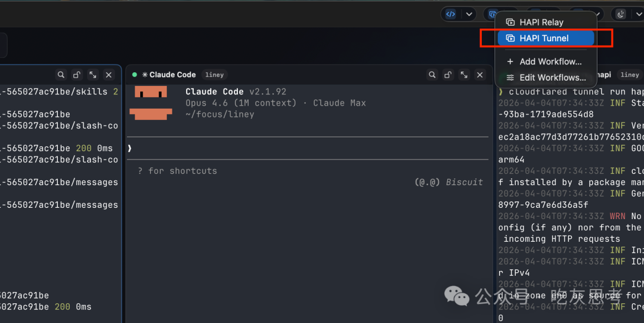The width and height of the screenshot is (644, 323).
Task: Open the dropdown next to the code icon
Action: [x=469, y=14]
